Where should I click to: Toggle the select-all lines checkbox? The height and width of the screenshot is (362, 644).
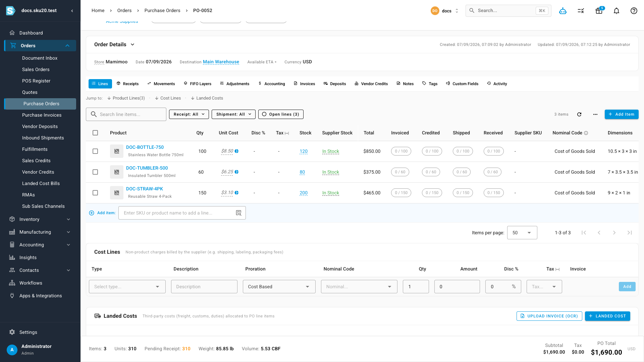click(x=95, y=133)
